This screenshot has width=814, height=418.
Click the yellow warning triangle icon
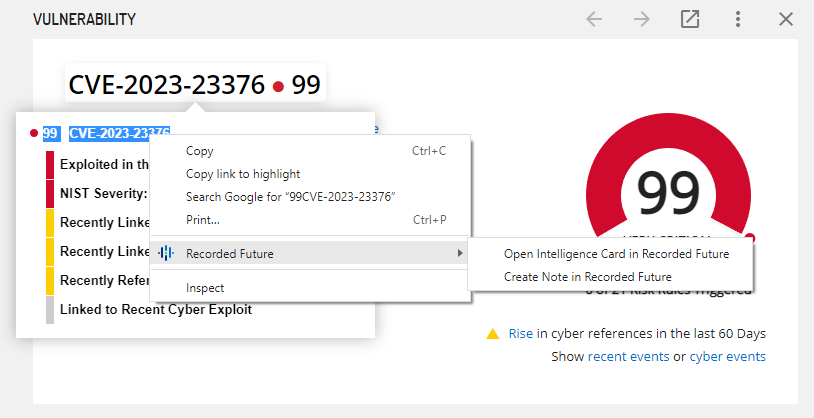pyautogui.click(x=493, y=334)
